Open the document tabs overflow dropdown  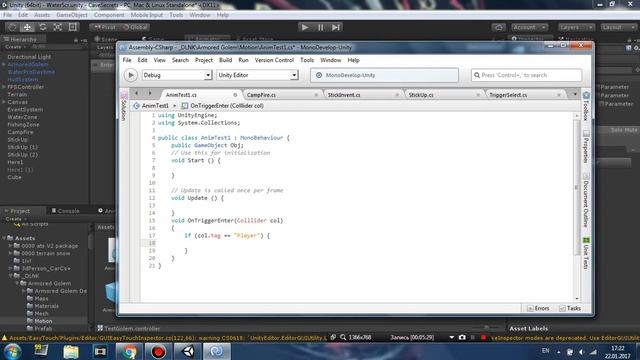pos(575,94)
